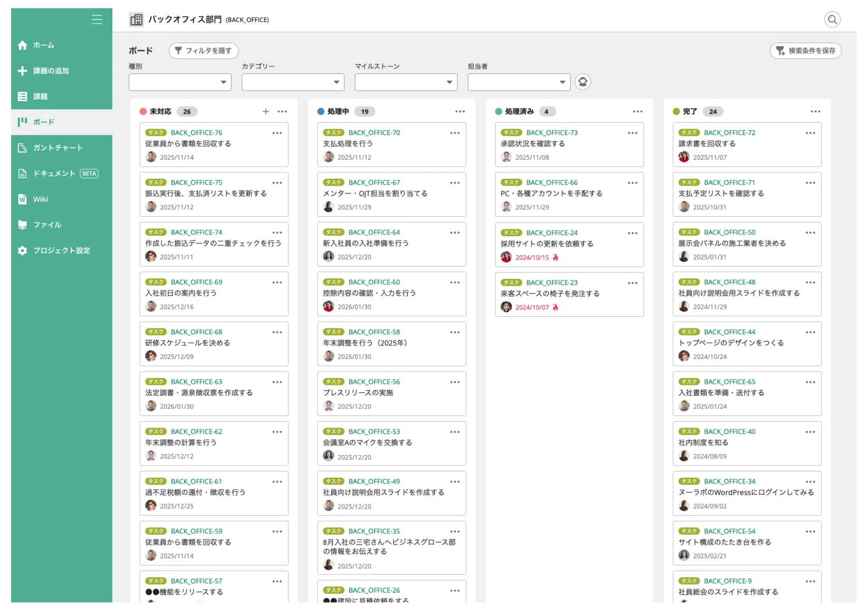Click card title 年末調整の計算を行う
The width and height of the screenshot is (868, 610).
pyautogui.click(x=181, y=442)
